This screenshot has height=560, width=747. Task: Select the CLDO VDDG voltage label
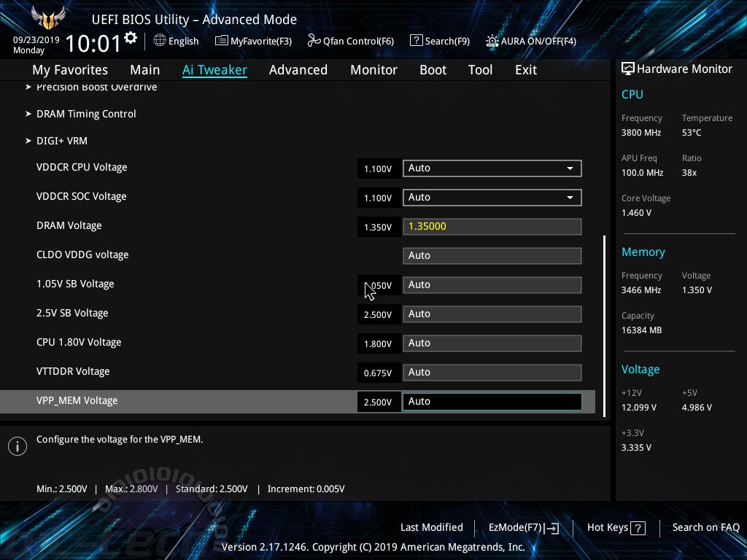pos(82,254)
